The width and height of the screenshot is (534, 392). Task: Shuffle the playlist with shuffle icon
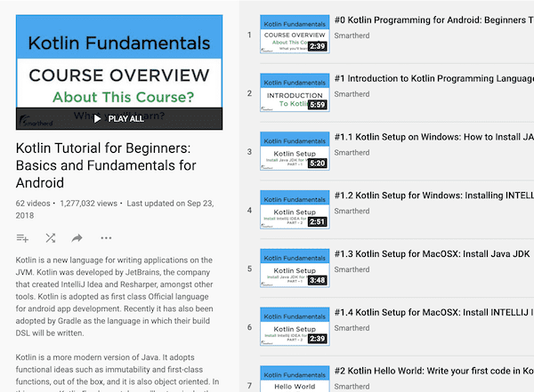[50, 238]
